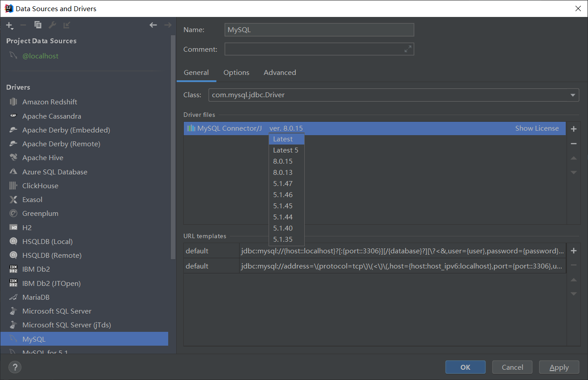Select Microsoft SQL Server (jTds) driver
The height and width of the screenshot is (380, 588).
84,325
